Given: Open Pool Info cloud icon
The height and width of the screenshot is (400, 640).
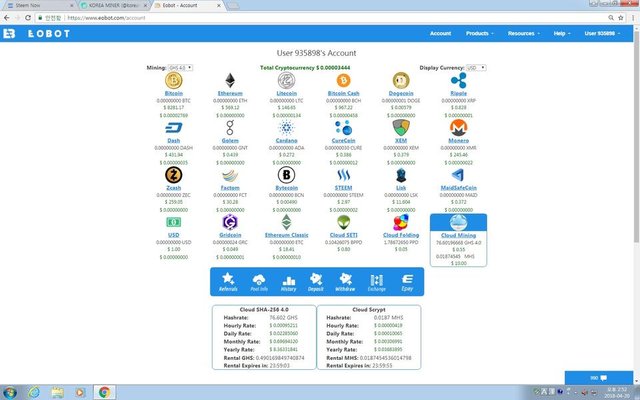Looking at the screenshot, I should coord(259,282).
